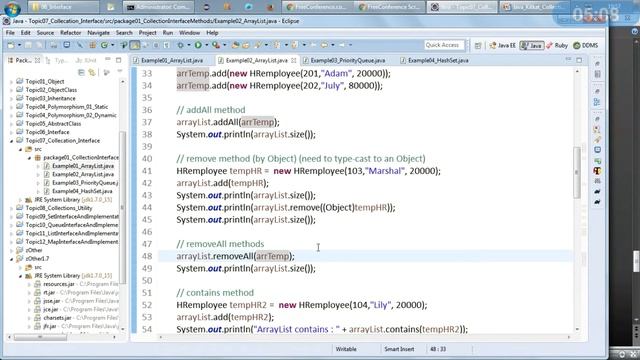Screen dimensions: 640x360
Task: Click Writable in status bar
Action: point(346,349)
